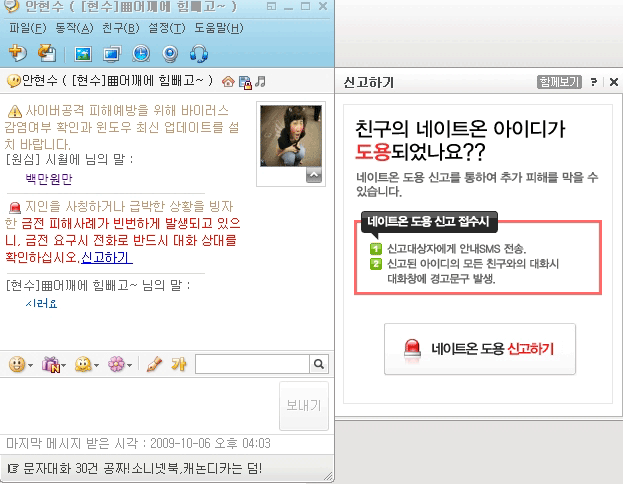Open the 친구(B) menu
The height and width of the screenshot is (484, 623).
[x=121, y=28]
